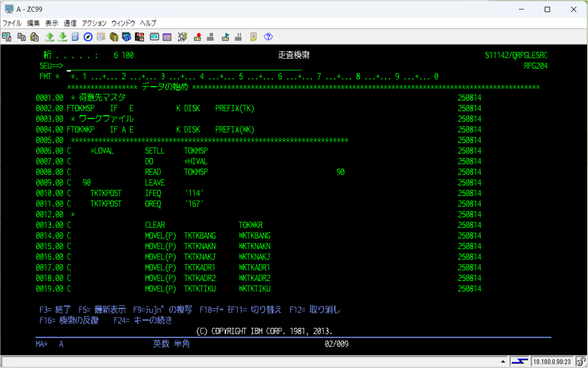Click the red SQL script icon

coord(139,37)
